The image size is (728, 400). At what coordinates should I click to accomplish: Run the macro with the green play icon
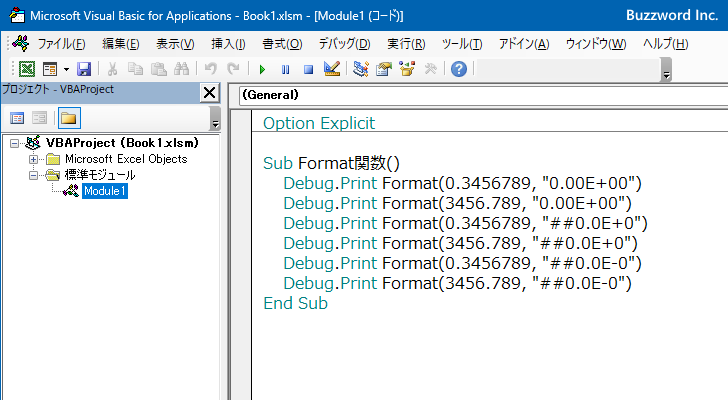point(262,70)
